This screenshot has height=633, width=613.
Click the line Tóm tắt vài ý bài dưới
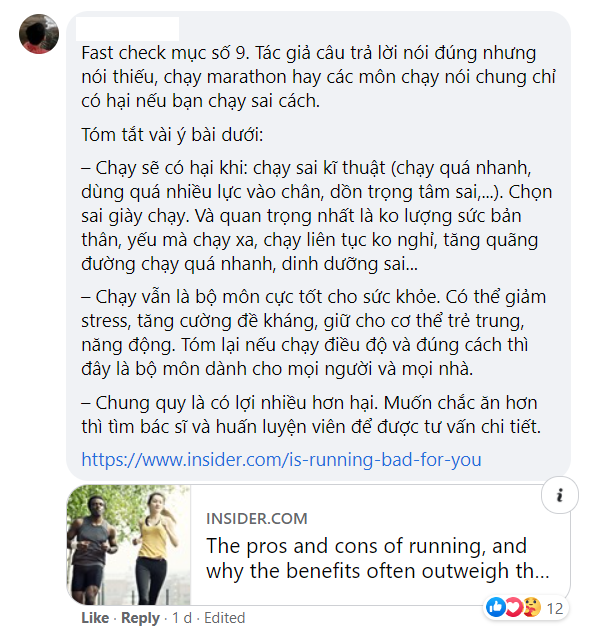coord(172,135)
